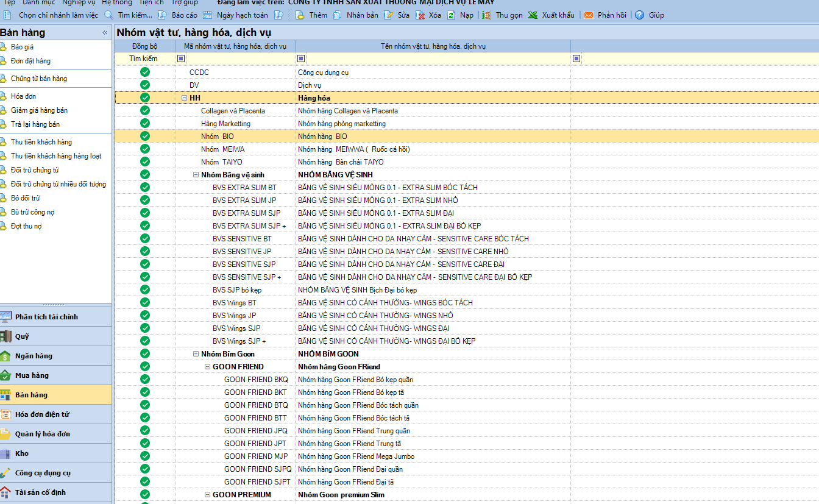Viewport: 819px width, 504px height.
Task: Click sync check mark of CCDC row
Action: point(145,72)
